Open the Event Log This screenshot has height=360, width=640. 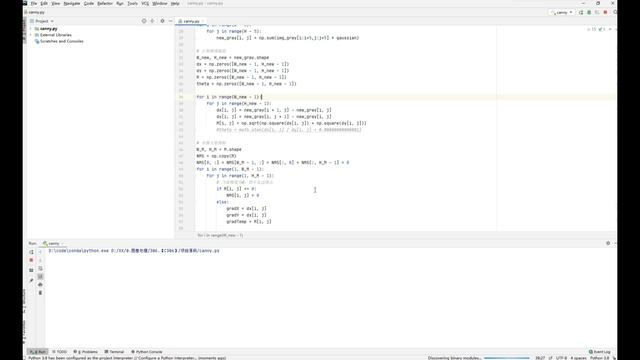click(600, 351)
